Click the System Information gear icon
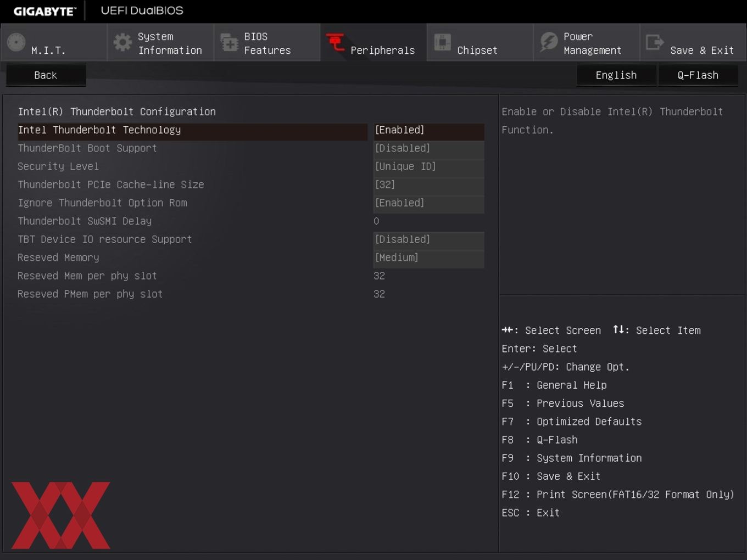The width and height of the screenshot is (747, 560). 122,42
